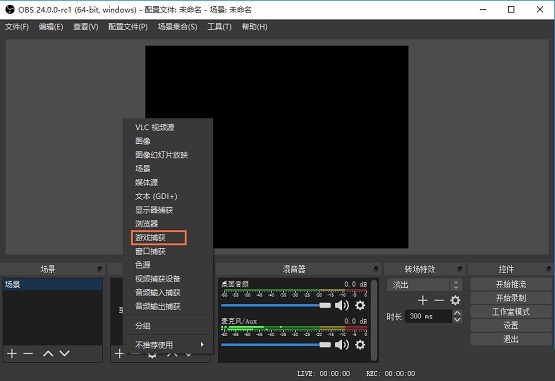
Task: Open the 场景集合(S) menu
Action: click(178, 27)
